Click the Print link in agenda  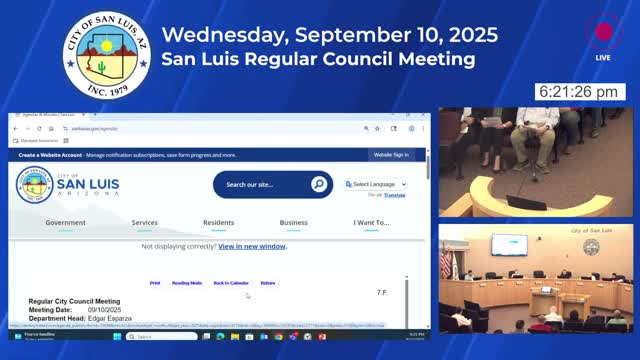click(155, 283)
